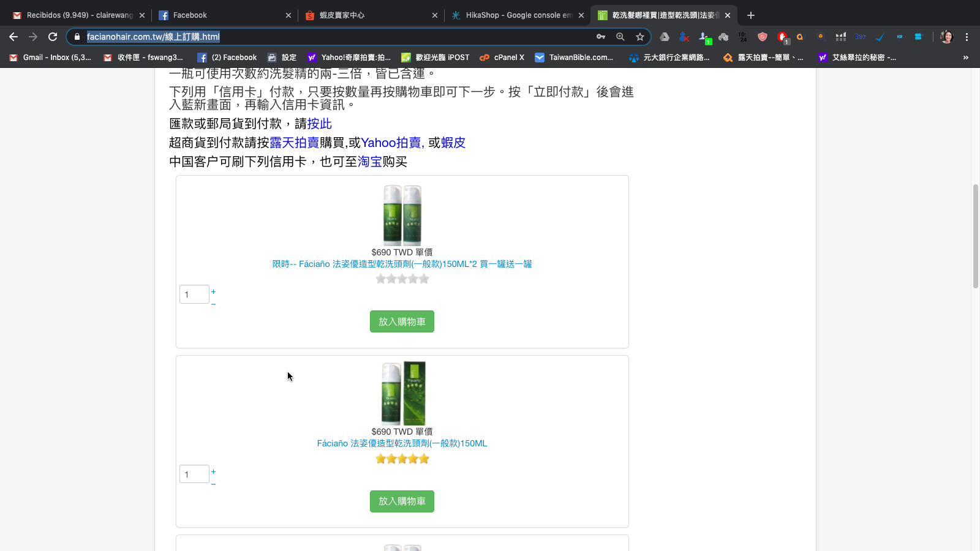Open the Gmail - Inbox bookmark
980x551 pixels.
tap(51, 58)
